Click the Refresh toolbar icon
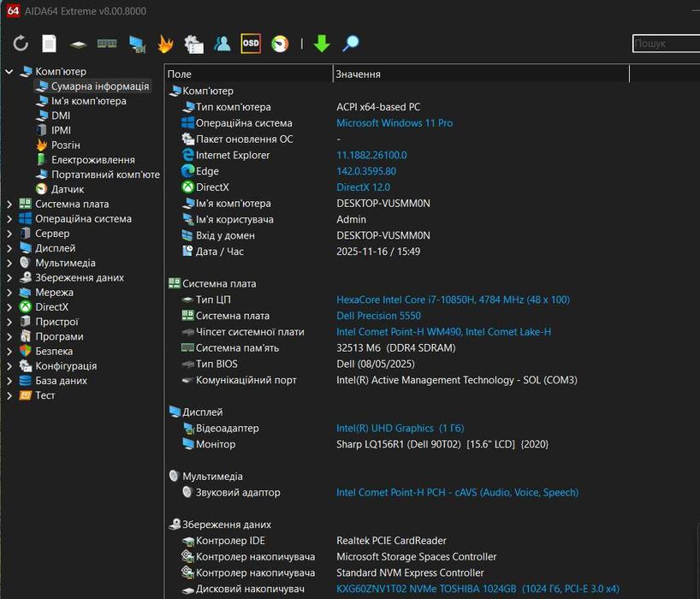The height and width of the screenshot is (599, 700). coord(21,44)
